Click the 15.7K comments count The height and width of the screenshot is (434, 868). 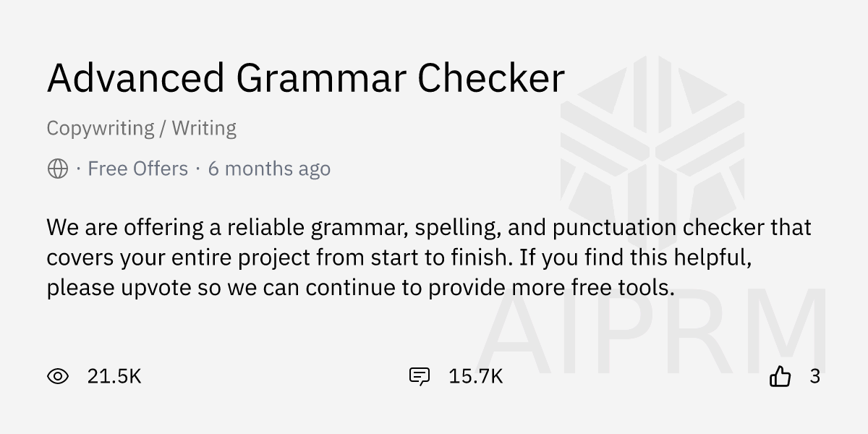coord(475,376)
